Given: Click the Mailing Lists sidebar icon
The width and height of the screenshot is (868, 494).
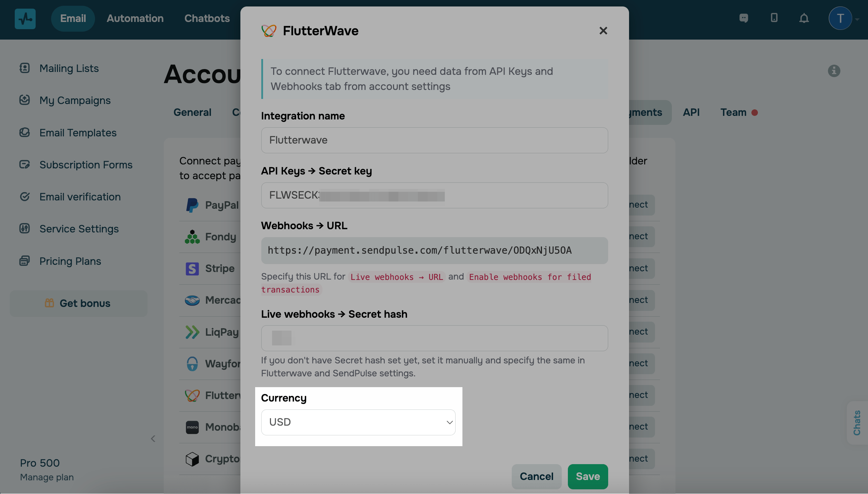Looking at the screenshot, I should [24, 68].
